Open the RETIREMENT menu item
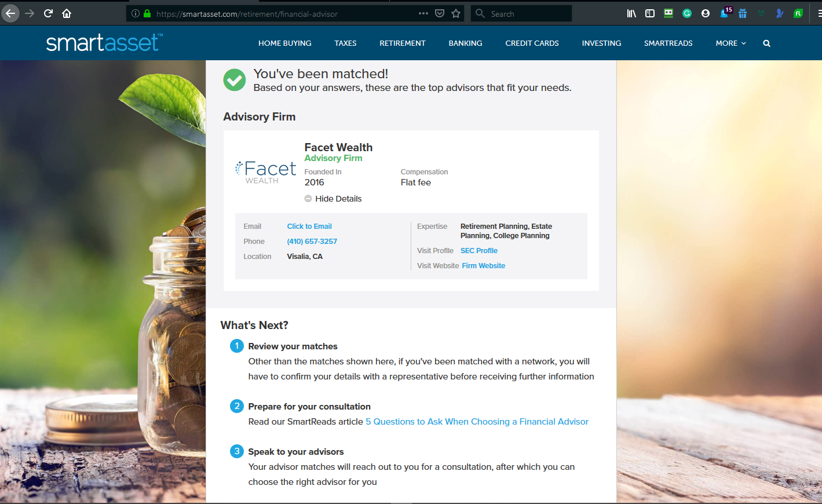This screenshot has height=504, width=822. (x=402, y=43)
